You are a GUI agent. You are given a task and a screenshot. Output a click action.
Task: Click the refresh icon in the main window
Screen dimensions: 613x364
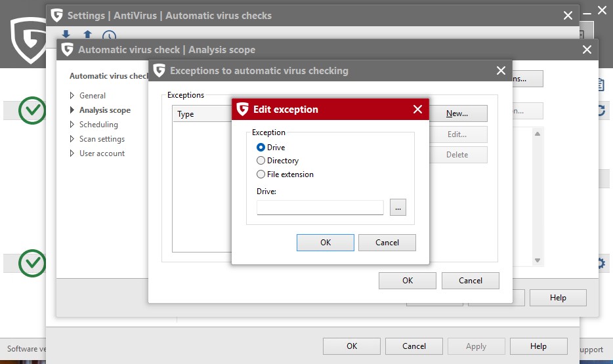point(601,111)
